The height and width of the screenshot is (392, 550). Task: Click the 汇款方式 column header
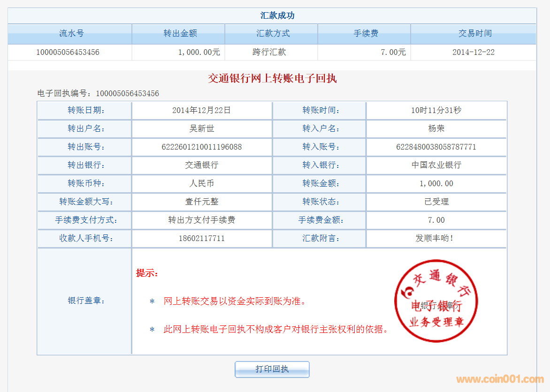pyautogui.click(x=273, y=34)
